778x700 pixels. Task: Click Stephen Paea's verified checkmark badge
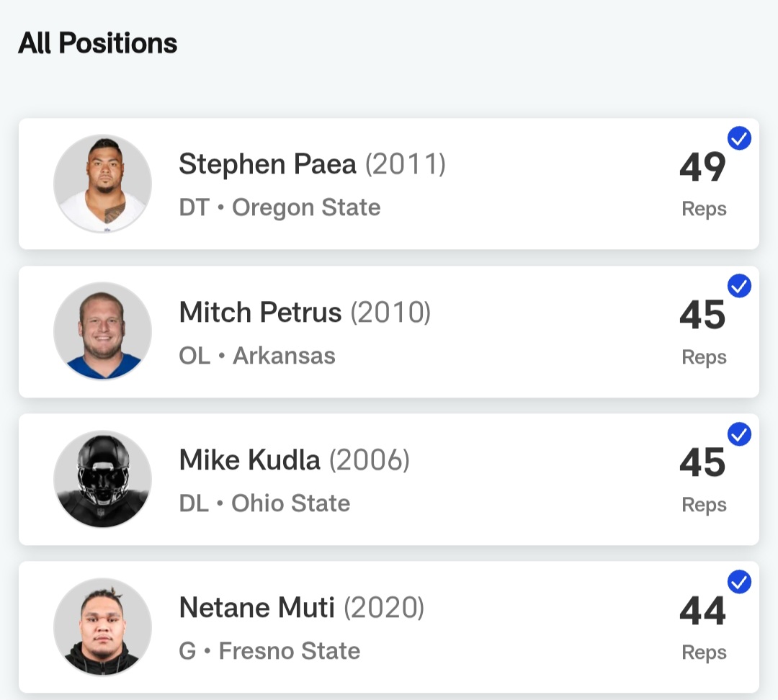739,138
